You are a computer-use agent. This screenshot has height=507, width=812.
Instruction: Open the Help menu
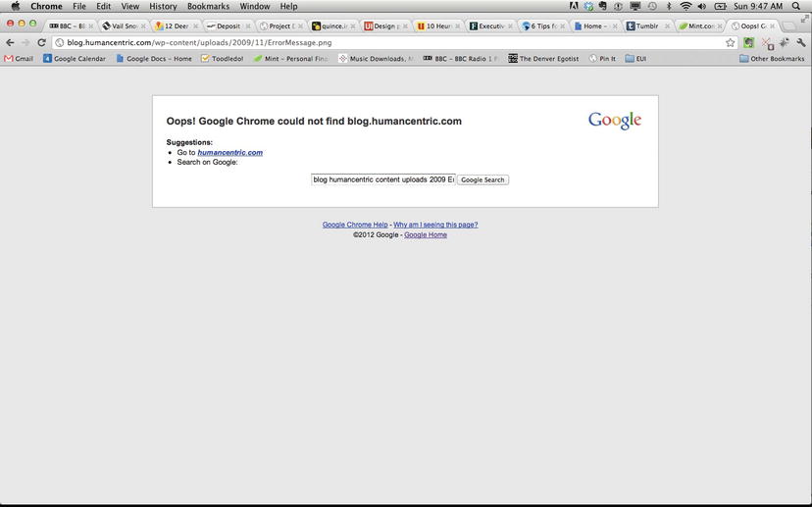pos(288,6)
